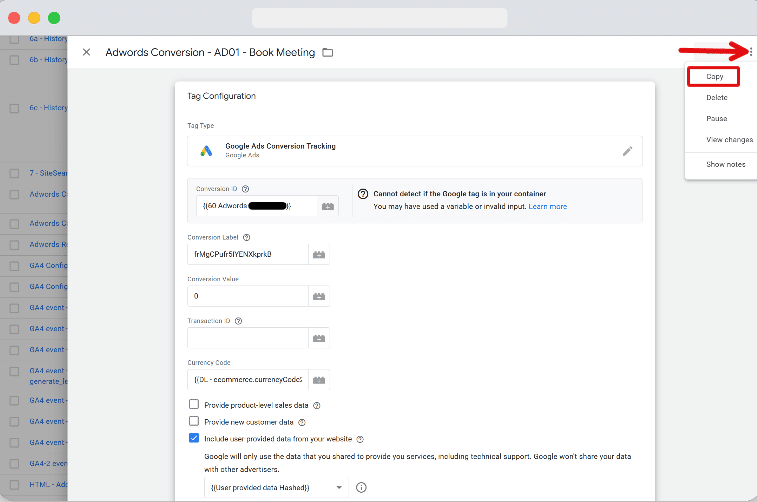This screenshot has height=502, width=757.
Task: Click the folder icon beside the tag name
Action: [328, 52]
